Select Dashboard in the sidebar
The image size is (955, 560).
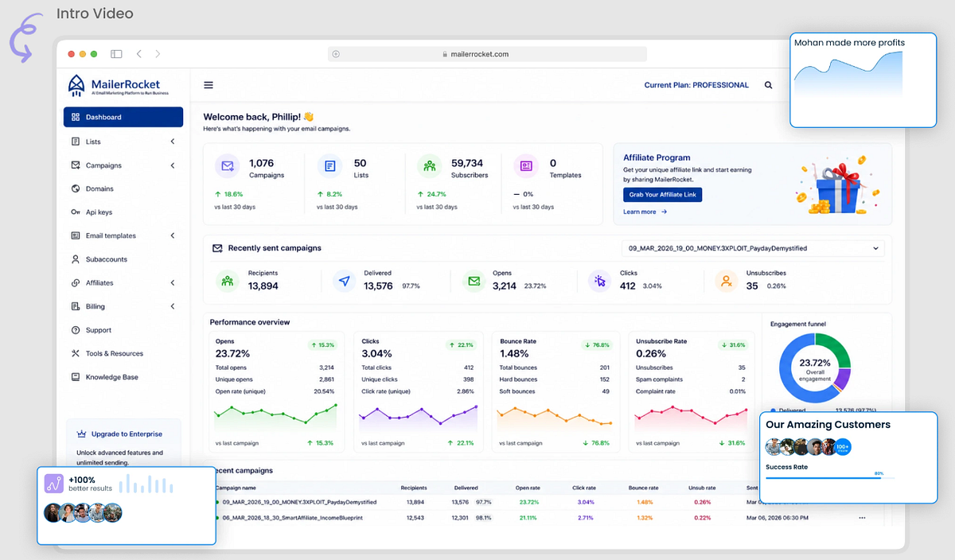[123, 117]
